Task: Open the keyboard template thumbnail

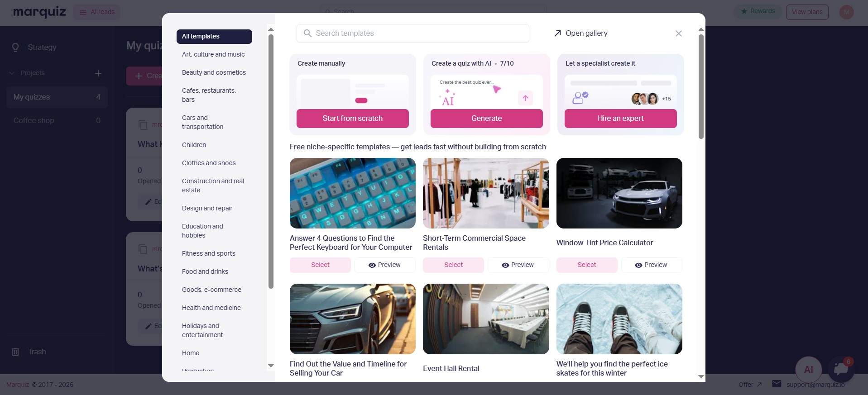Action: [x=353, y=193]
